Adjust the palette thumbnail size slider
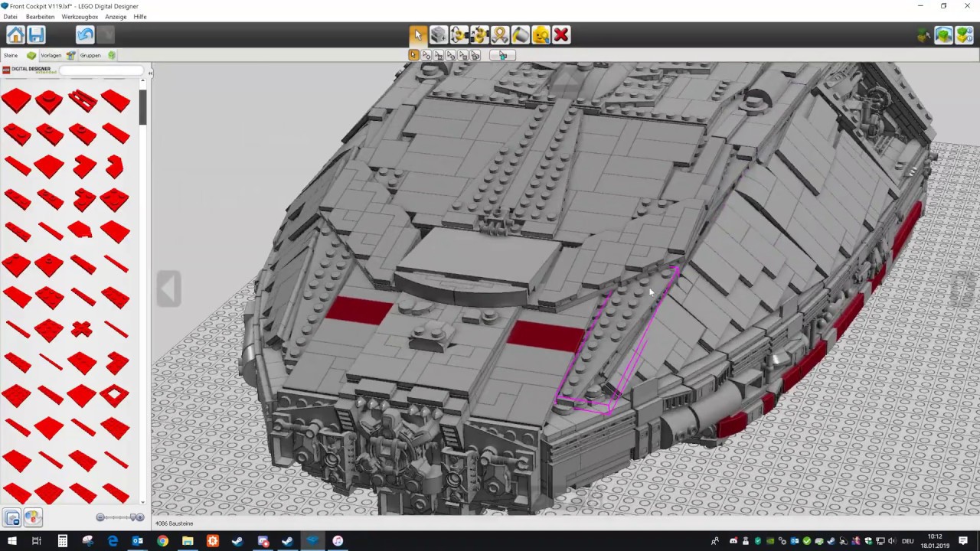This screenshot has width=980, height=551. coord(121,517)
